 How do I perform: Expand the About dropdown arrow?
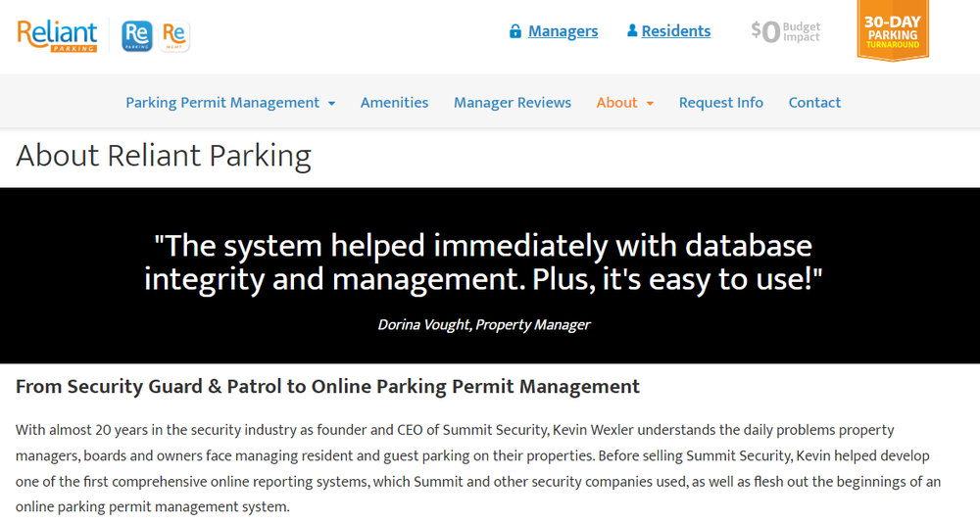pos(650,104)
